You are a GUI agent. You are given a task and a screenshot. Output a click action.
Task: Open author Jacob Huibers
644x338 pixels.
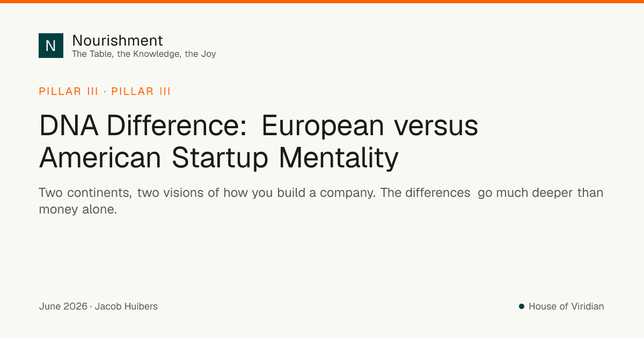tap(126, 307)
